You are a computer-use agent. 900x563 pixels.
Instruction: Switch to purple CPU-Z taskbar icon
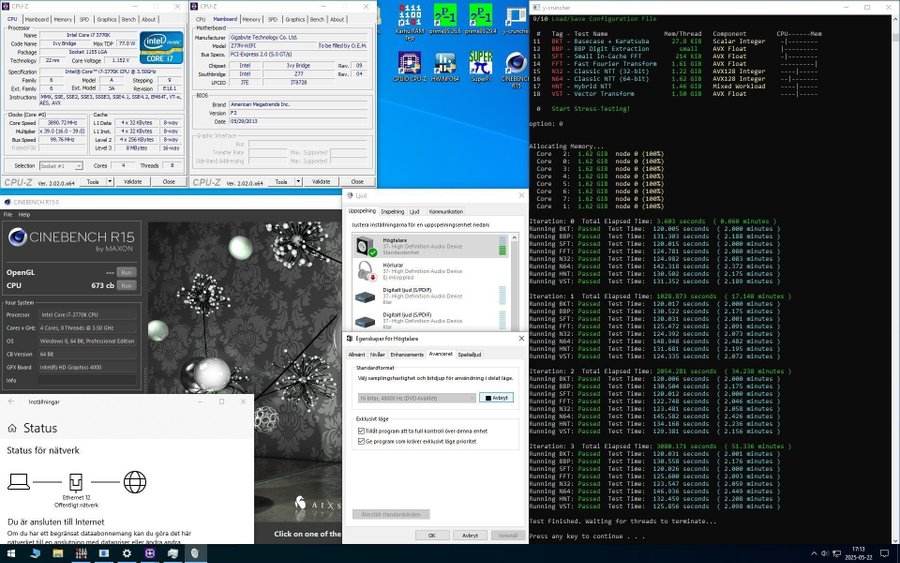tap(150, 553)
